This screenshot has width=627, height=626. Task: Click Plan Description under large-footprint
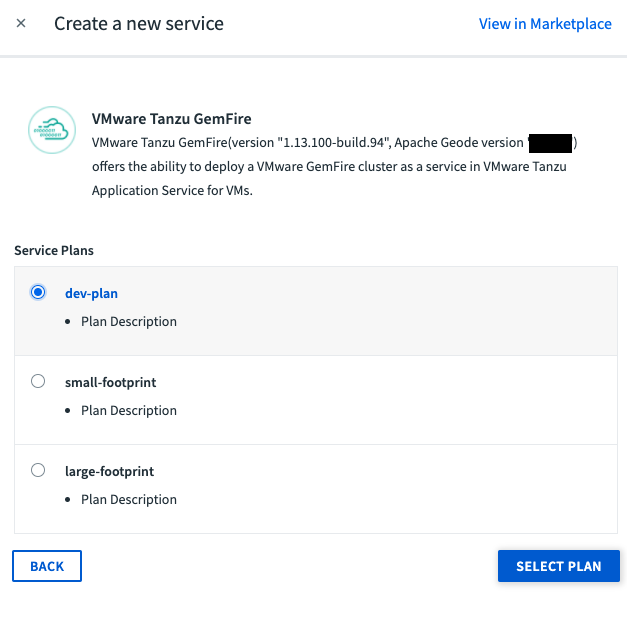pyautogui.click(x=129, y=500)
